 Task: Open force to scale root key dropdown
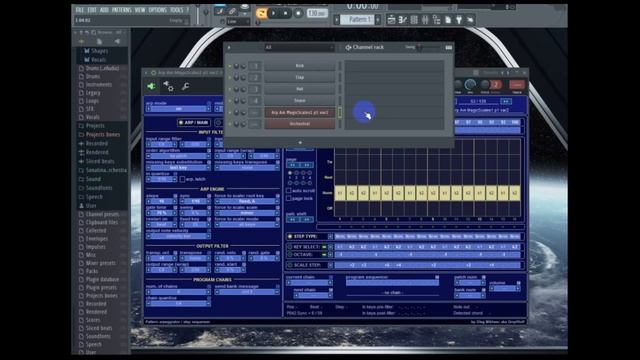(x=247, y=201)
